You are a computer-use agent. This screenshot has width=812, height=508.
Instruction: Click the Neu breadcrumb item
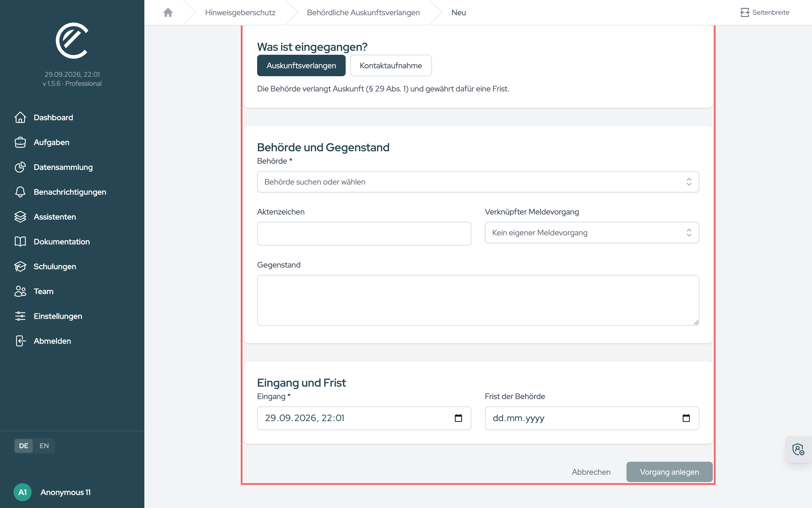458,12
